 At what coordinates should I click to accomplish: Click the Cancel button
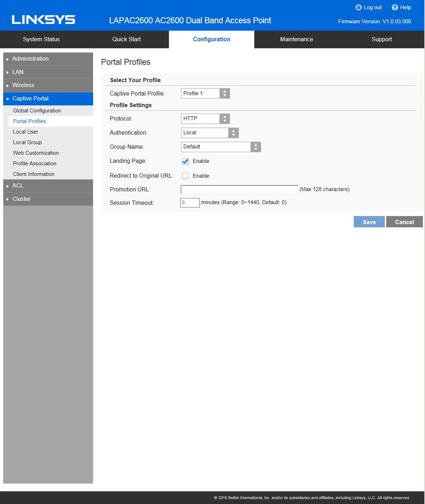[405, 222]
